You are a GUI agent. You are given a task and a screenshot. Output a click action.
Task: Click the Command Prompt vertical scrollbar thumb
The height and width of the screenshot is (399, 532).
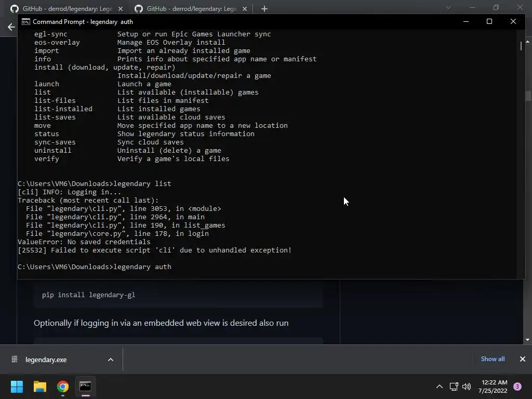tap(521, 46)
